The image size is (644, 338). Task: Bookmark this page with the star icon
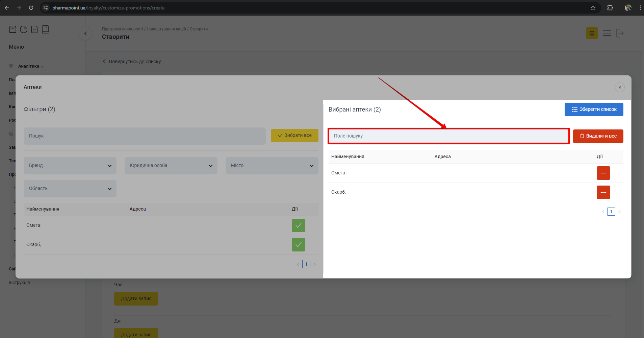(593, 8)
